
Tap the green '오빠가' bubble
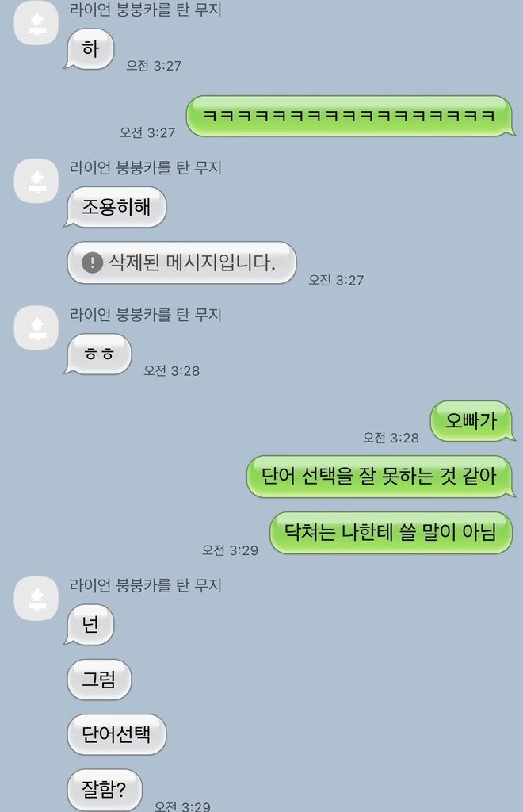472,421
